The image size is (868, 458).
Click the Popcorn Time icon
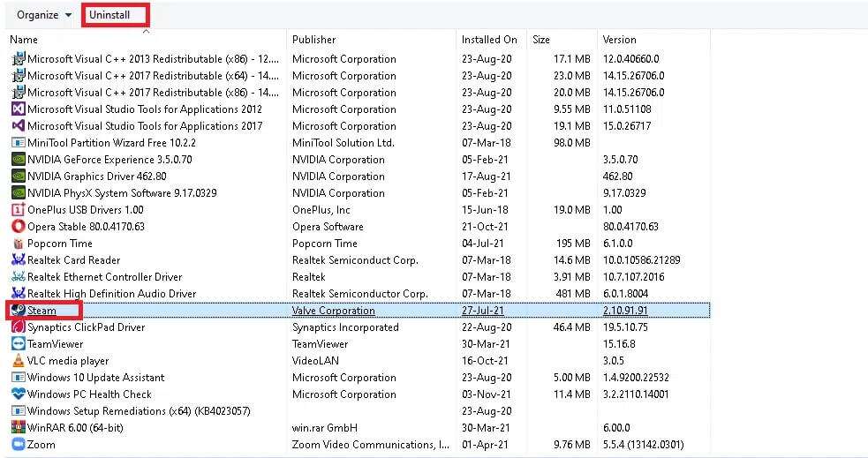pyautogui.click(x=19, y=244)
